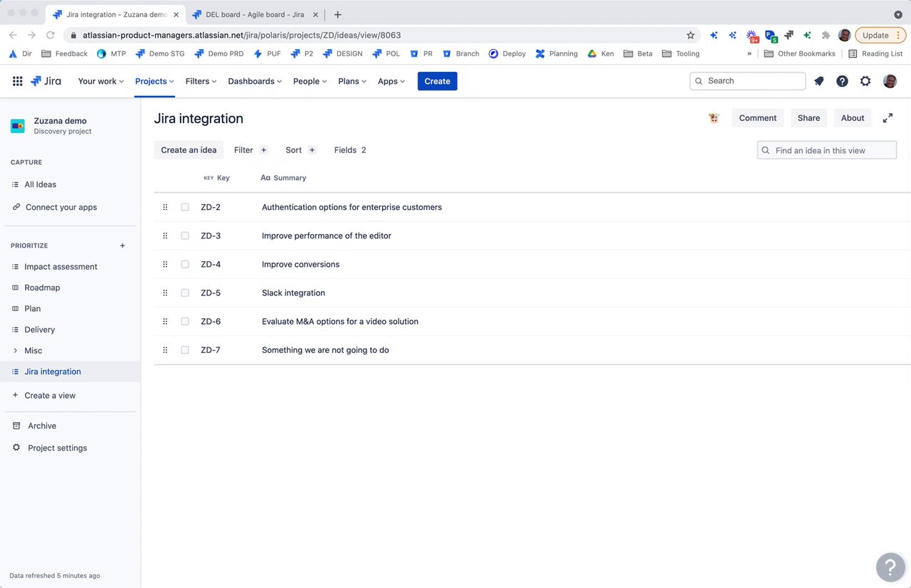Click the Create an idea button
Viewport: 911px width, 588px height.
click(189, 150)
